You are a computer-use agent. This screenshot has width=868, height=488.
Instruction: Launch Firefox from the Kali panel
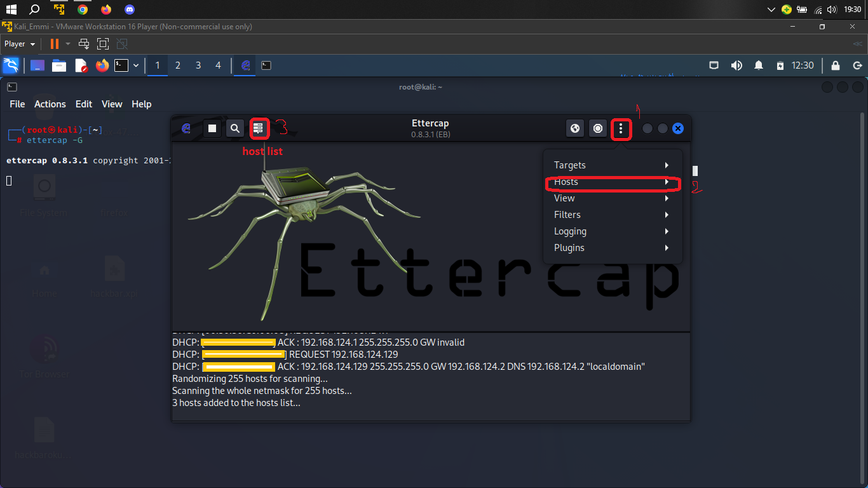(x=102, y=65)
